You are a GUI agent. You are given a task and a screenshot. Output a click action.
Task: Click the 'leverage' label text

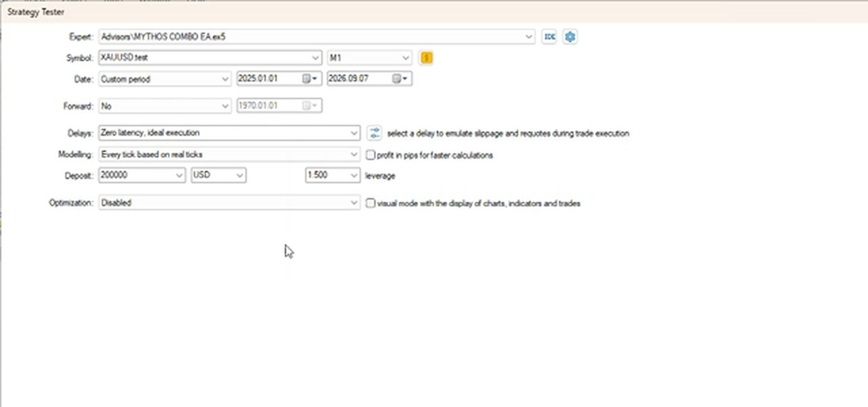pos(380,176)
